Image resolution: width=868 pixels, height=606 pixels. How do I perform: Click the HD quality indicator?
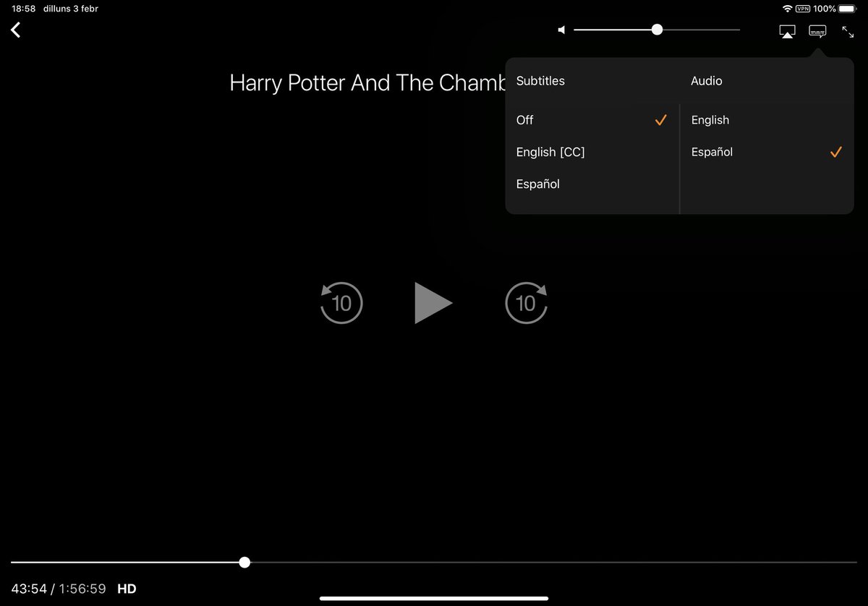[x=127, y=589]
